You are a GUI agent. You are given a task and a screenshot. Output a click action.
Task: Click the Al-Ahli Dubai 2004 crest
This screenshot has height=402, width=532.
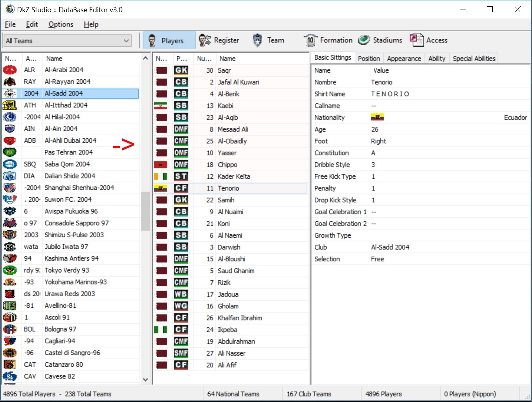pos(10,141)
